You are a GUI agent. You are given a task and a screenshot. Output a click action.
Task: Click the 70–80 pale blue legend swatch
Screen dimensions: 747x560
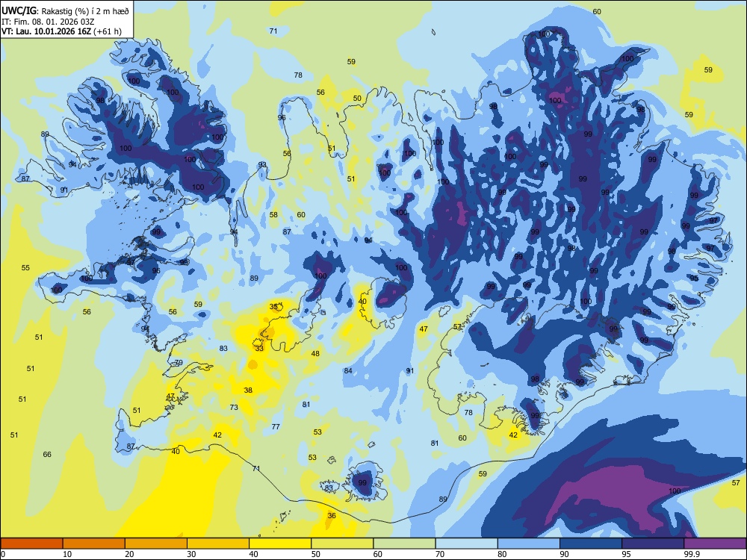coord(466,544)
